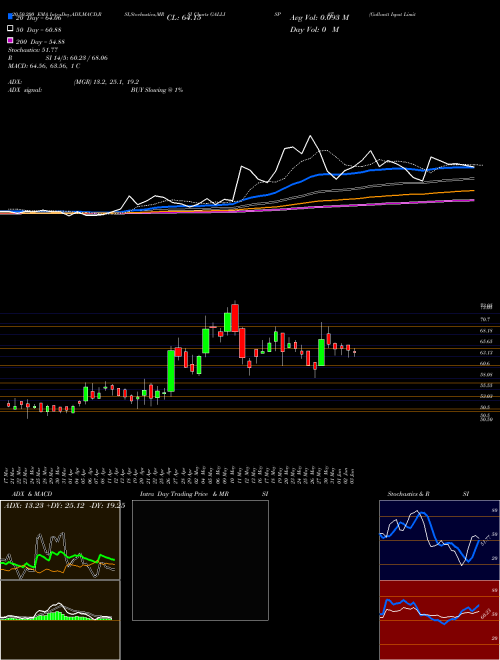
Task: Click the white 50 Day legend swatch
Action: coord(10,29)
